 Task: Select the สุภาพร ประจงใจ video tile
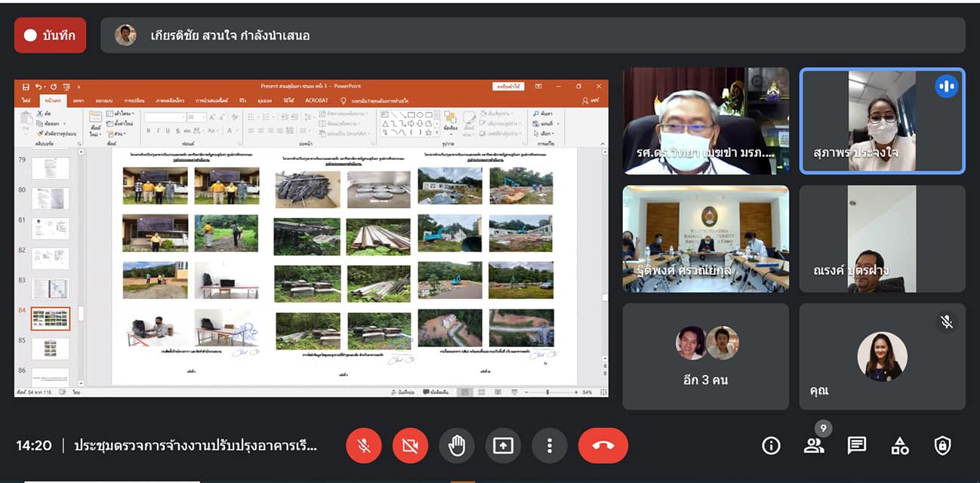coord(882,121)
